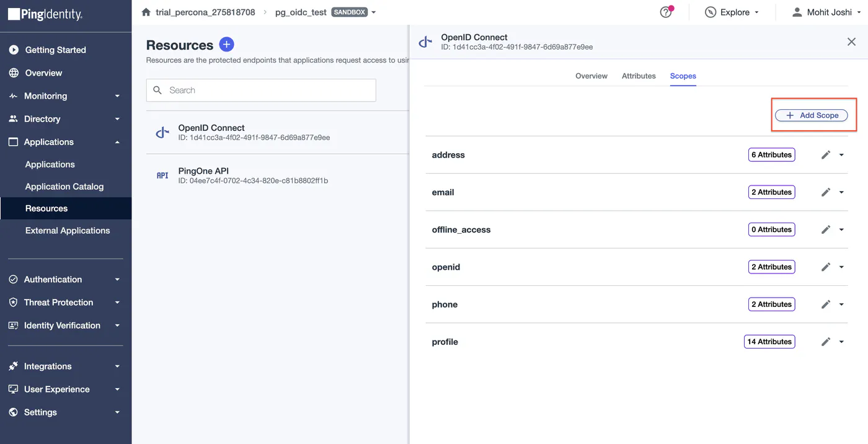This screenshot has height=444, width=868.
Task: Expand the Authentication sidebar menu arrow
Action: click(117, 280)
